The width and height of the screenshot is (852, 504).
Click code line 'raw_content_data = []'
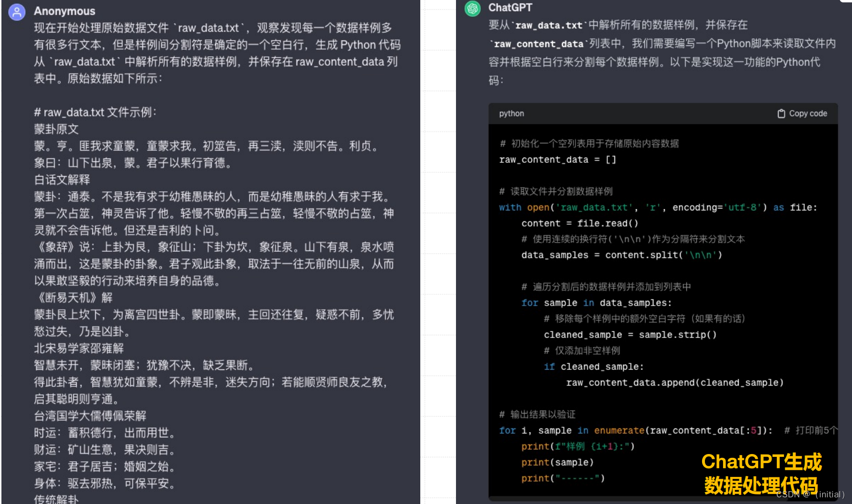(x=557, y=159)
